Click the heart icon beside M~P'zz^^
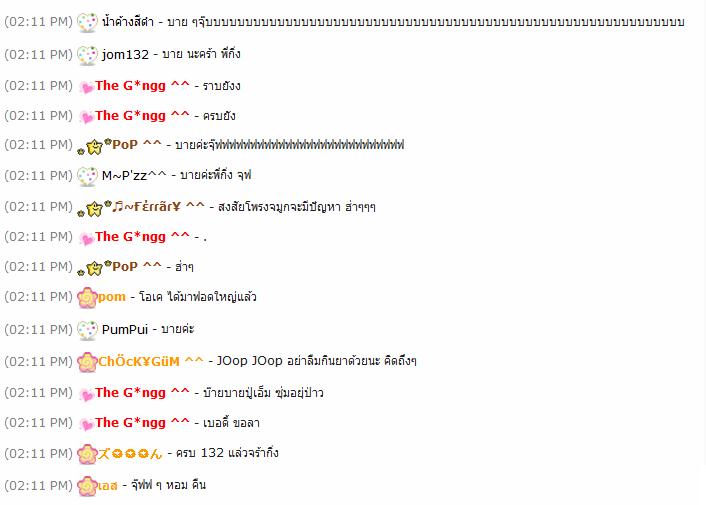Screen dimensions: 706x505 coord(87,176)
